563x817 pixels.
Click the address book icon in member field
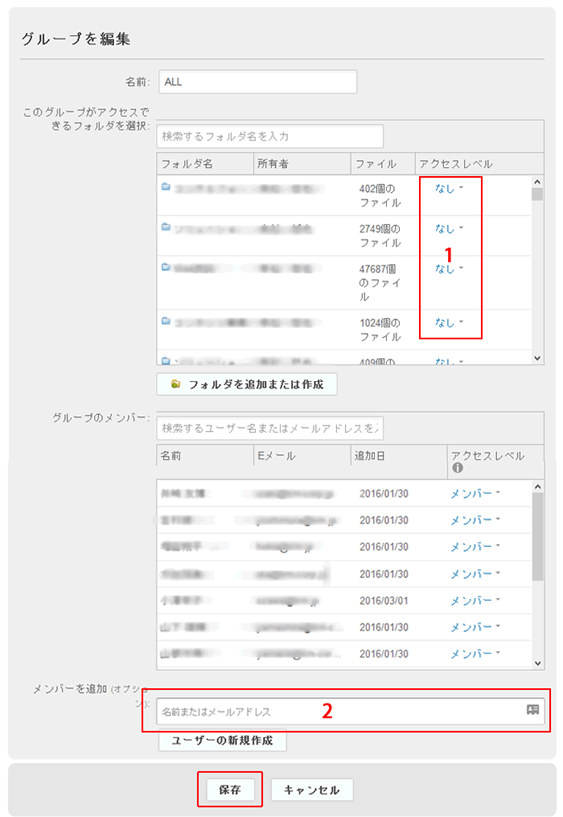(532, 710)
